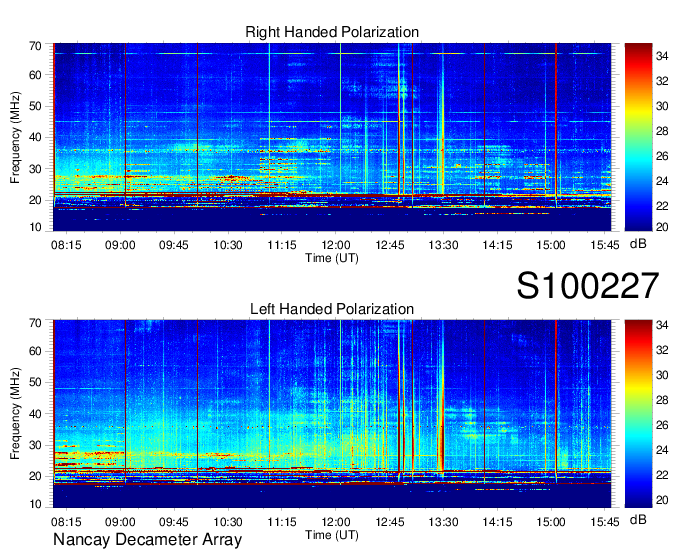Select the 08:15 time tick of Left Handed plot
680x552 pixels.
[x=66, y=522]
